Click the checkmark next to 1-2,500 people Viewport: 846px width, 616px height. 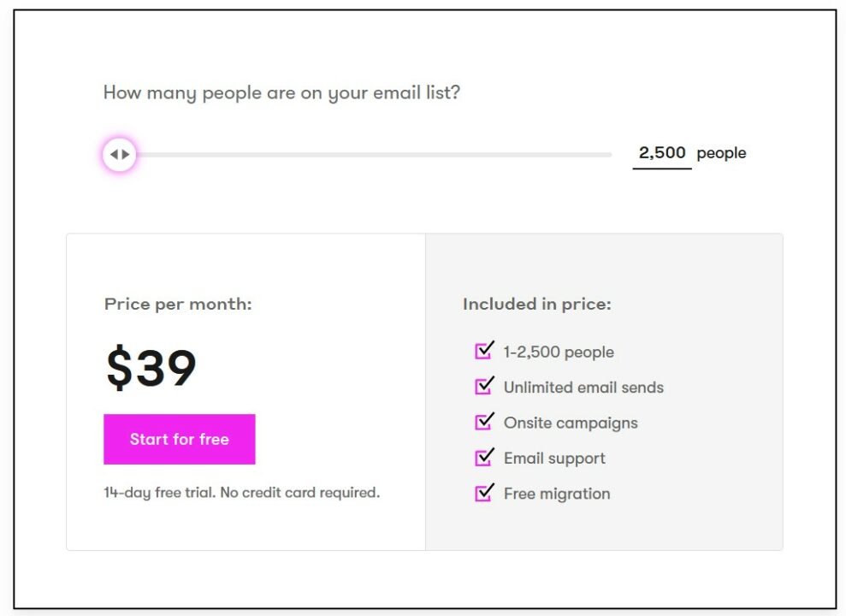(x=484, y=351)
